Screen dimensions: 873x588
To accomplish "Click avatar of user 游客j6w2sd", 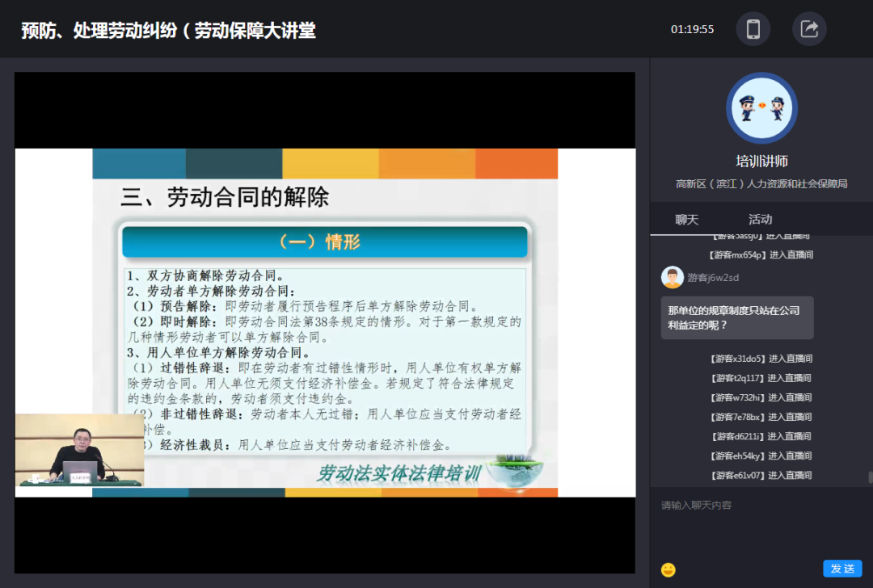I will coord(673,277).
